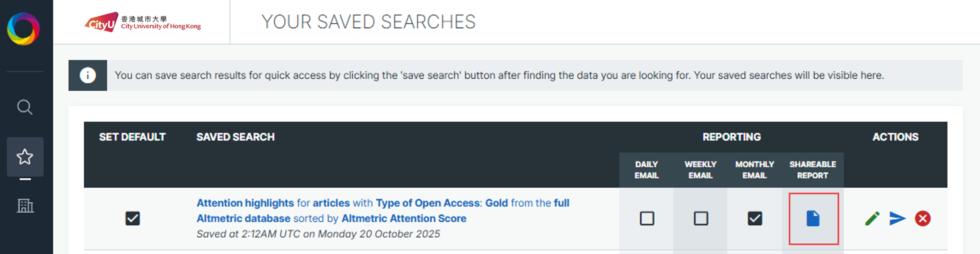Enable the Weekly Email checkbox
Viewport: 980px width, 254px height.
tap(701, 219)
